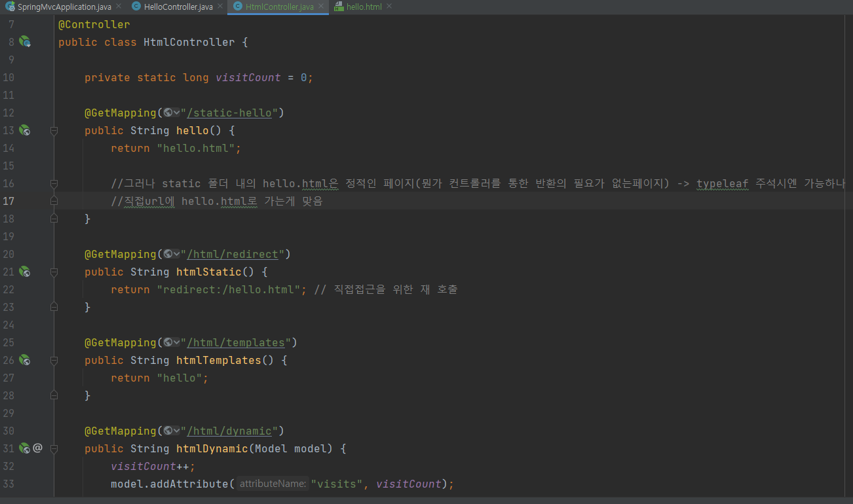Click the Spring bean gutter icon on line 8
Screen dimensions: 853x504
tap(25, 42)
